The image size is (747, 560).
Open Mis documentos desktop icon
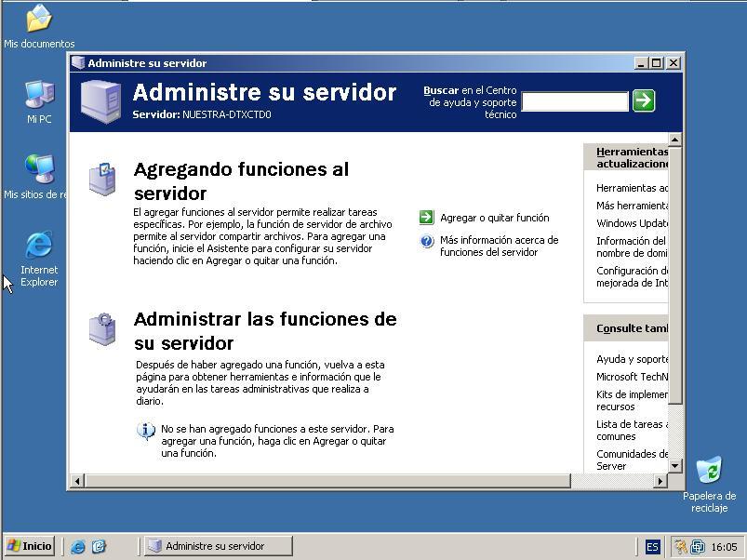39,26
